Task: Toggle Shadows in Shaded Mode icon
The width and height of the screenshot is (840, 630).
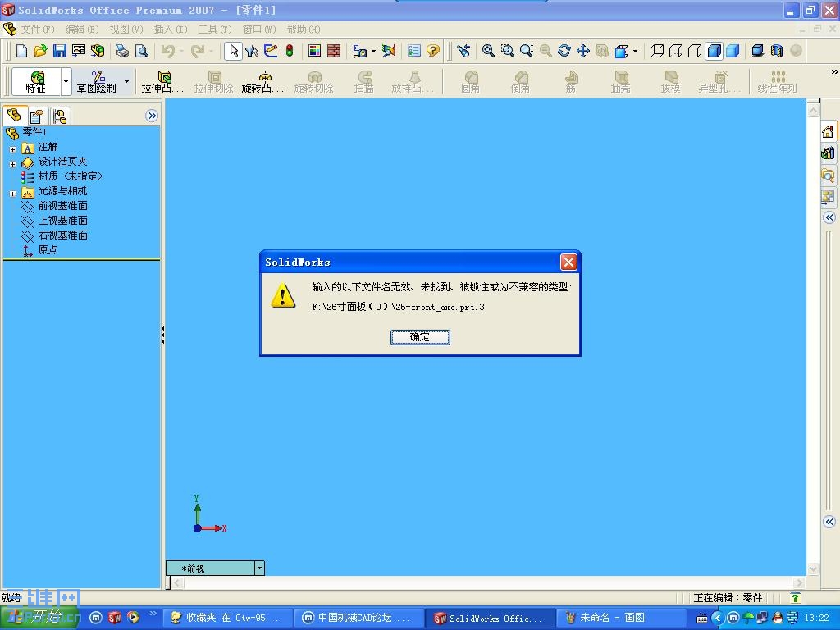Action: pyautogui.click(x=757, y=51)
